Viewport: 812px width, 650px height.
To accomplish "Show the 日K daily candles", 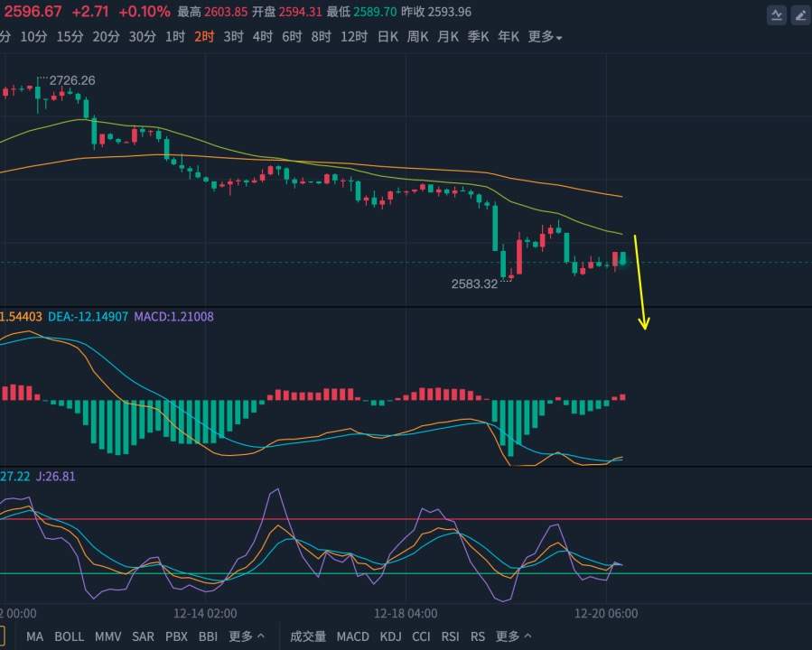I will click(x=387, y=37).
